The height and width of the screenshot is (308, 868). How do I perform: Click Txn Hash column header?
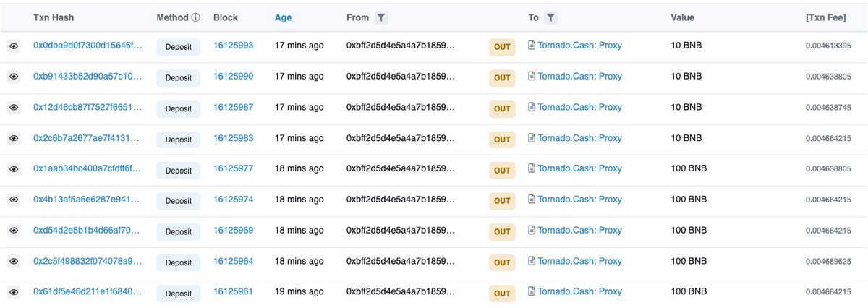point(54,17)
